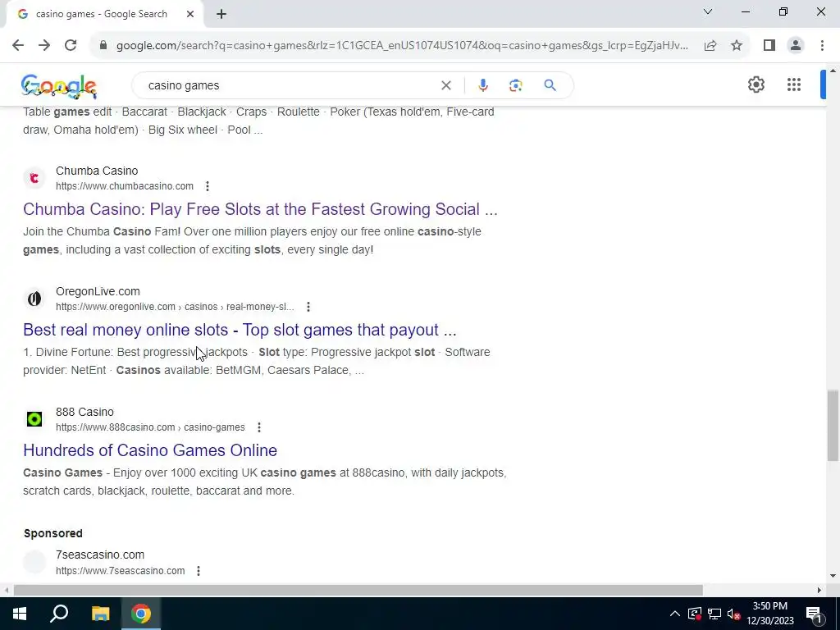This screenshot has height=630, width=840.
Task: Click the 'Chumba Casino' site name
Action: pyautogui.click(x=97, y=171)
